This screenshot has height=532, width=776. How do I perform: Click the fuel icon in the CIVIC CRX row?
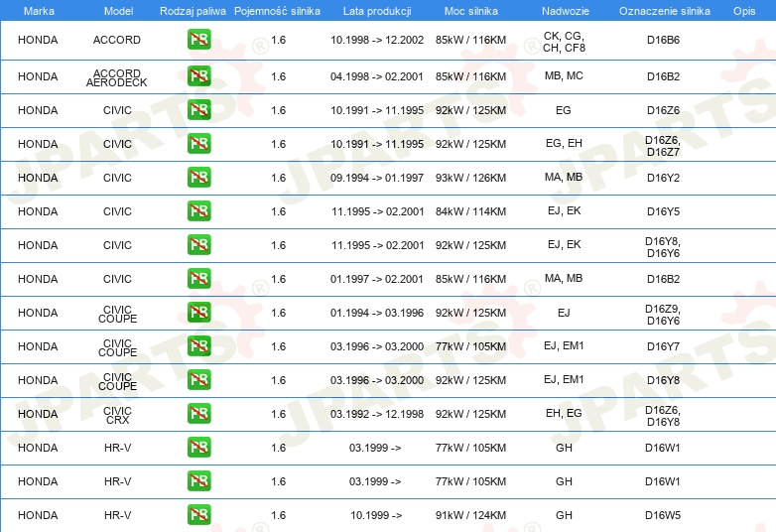click(x=198, y=414)
